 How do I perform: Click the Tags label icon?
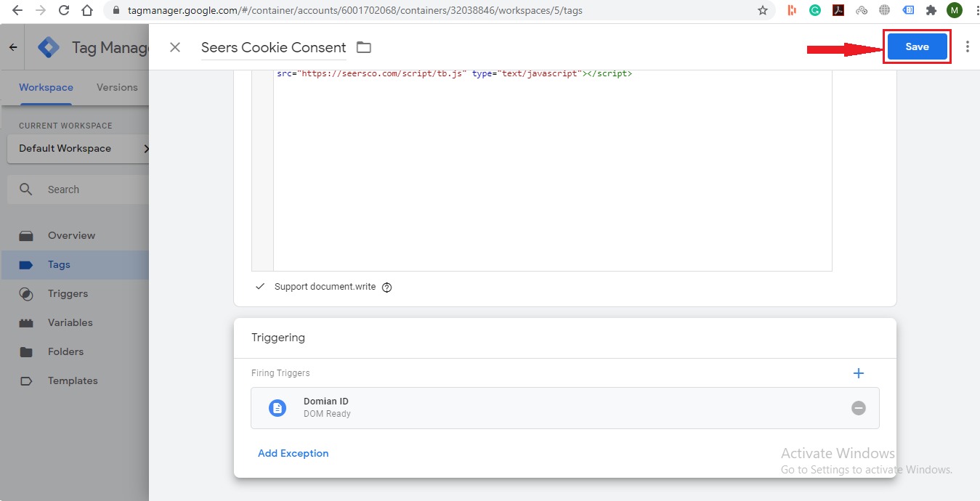point(26,264)
